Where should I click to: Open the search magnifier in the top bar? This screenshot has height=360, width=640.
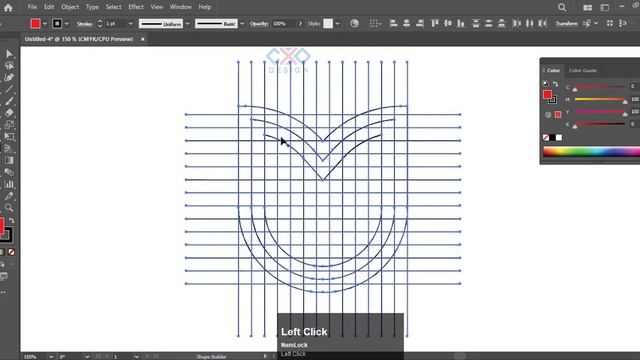click(x=562, y=7)
